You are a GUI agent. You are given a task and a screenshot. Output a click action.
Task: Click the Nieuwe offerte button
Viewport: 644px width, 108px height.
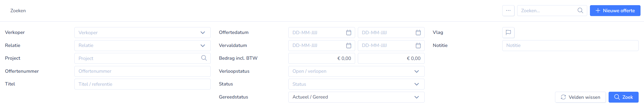pyautogui.click(x=615, y=11)
